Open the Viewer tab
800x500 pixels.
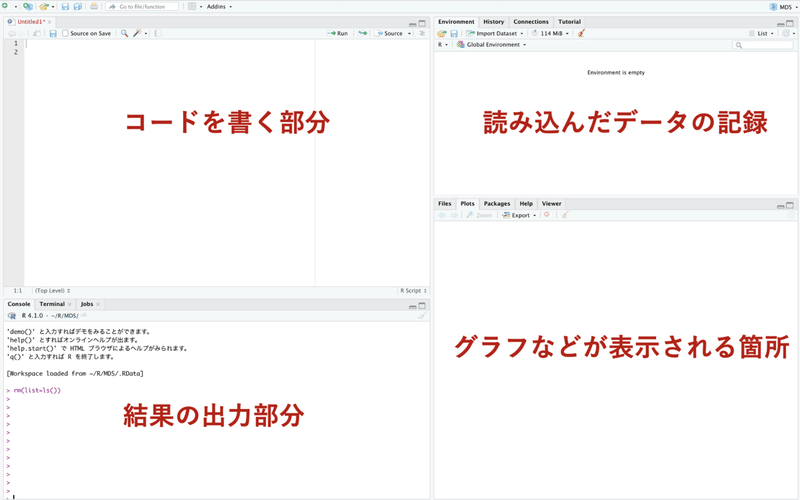[552, 204]
